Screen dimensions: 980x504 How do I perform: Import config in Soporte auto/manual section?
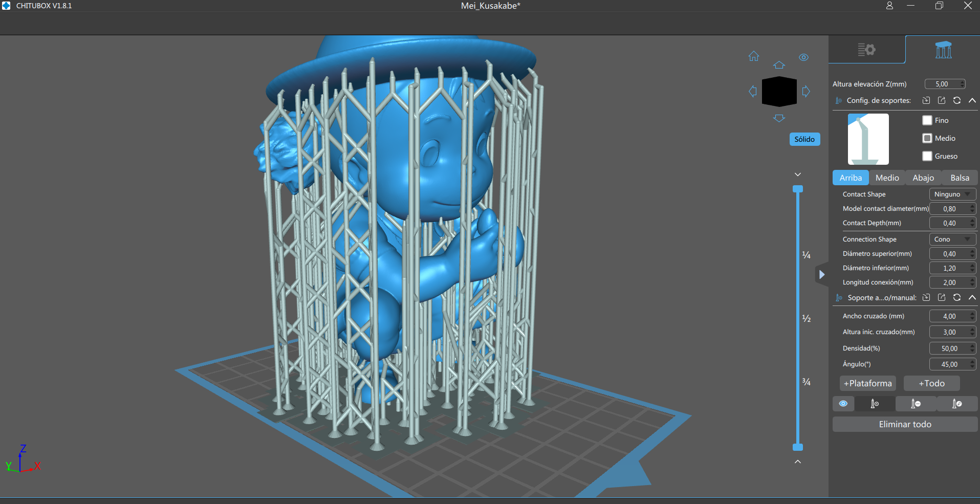[x=926, y=297]
